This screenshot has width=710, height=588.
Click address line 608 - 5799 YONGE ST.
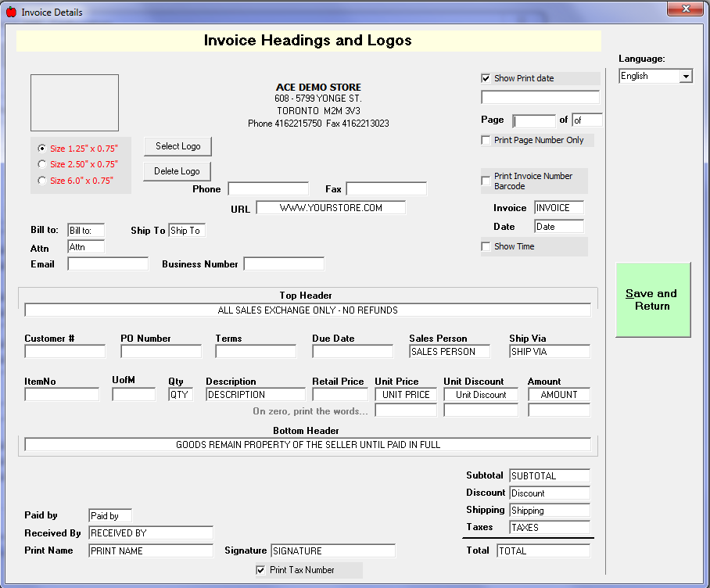[318, 99]
